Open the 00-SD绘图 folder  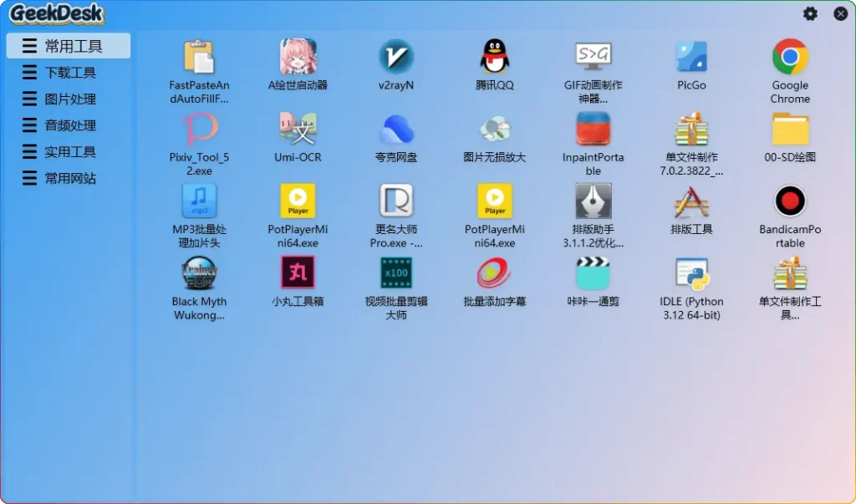(790, 131)
